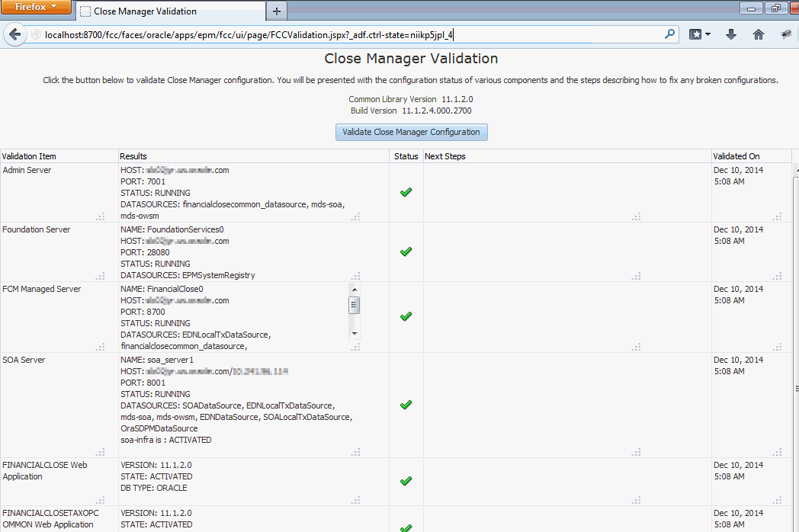Click the search magnifier in address bar
Screen dimensions: 799x532
click(669, 34)
